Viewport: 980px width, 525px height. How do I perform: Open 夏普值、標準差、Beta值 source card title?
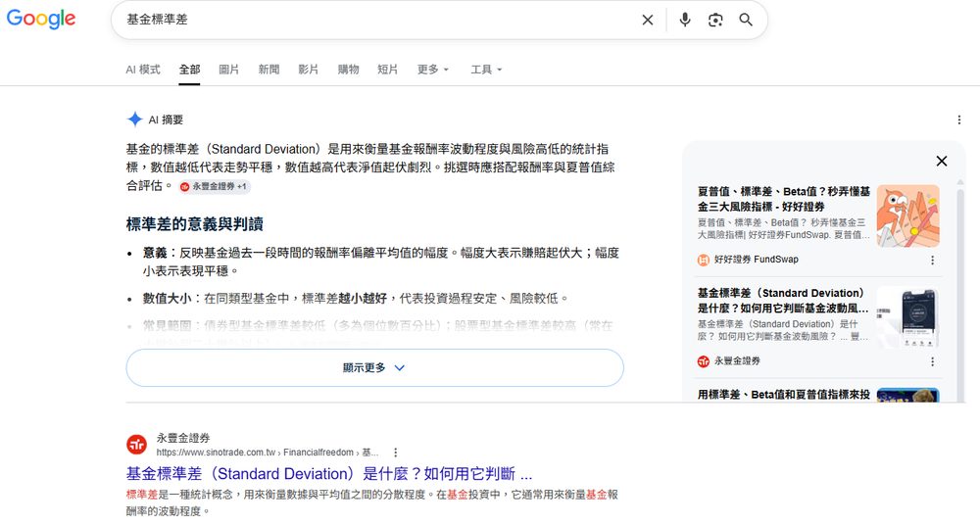(x=784, y=199)
